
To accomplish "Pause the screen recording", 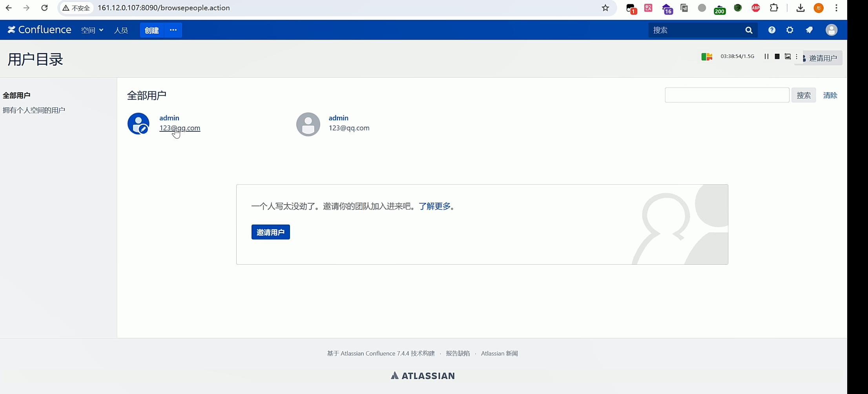I will [x=766, y=56].
